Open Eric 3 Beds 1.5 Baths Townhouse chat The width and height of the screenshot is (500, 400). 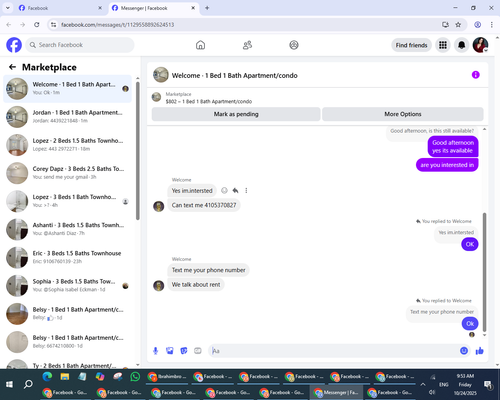coord(67,257)
